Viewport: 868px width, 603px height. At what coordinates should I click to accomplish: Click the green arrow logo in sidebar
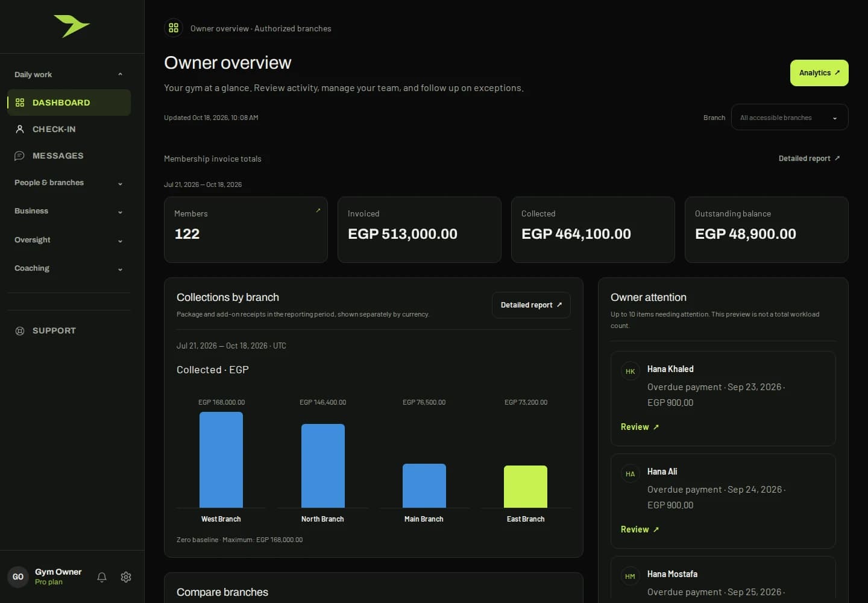(x=72, y=26)
